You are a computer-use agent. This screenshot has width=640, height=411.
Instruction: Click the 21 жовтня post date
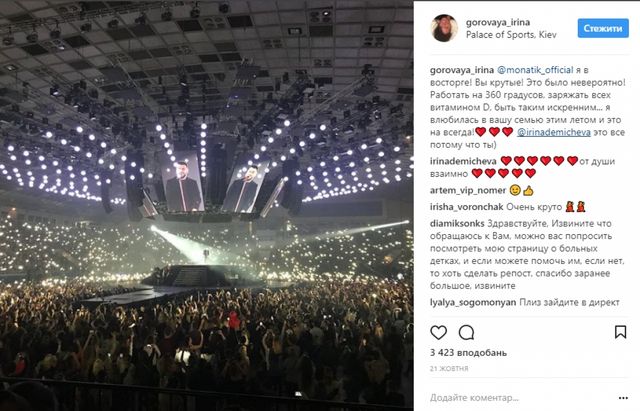pos(446,369)
